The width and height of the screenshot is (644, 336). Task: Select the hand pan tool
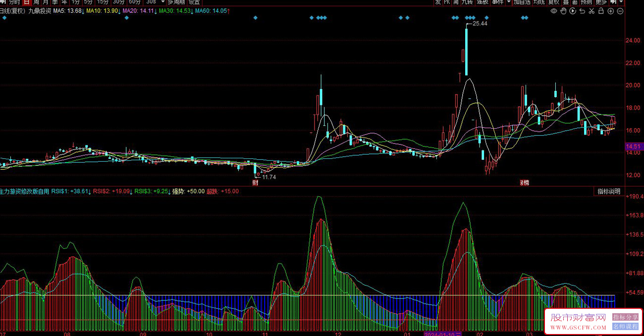pos(564,11)
